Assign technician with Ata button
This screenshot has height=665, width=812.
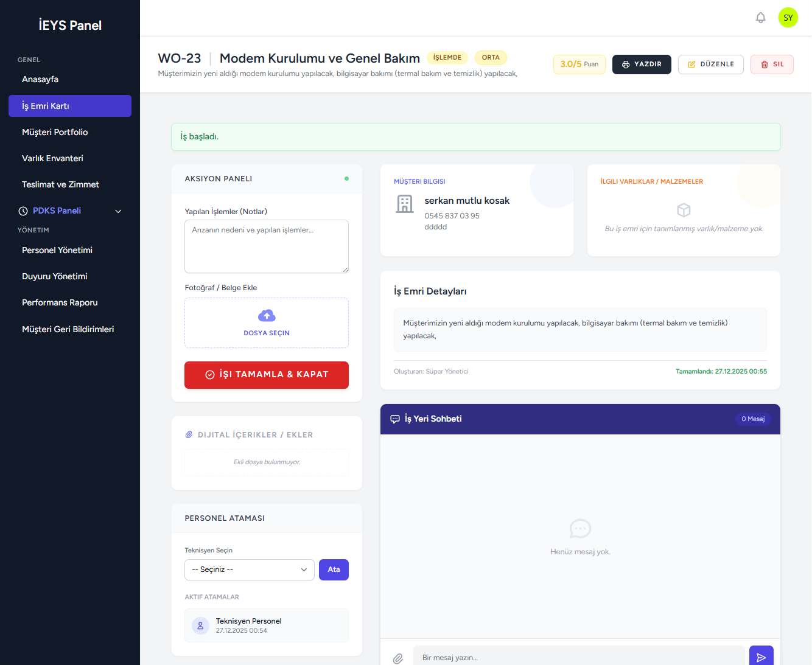[334, 569]
